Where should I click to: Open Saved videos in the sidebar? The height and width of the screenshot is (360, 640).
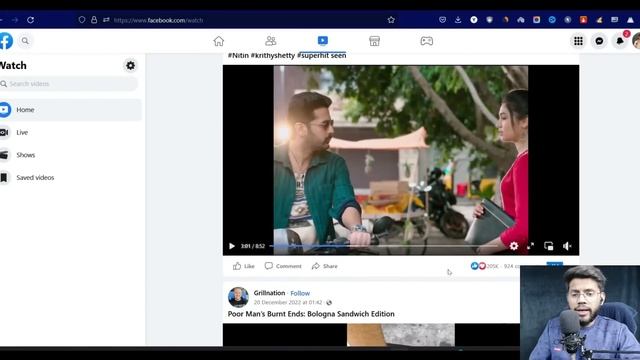(x=71, y=178)
